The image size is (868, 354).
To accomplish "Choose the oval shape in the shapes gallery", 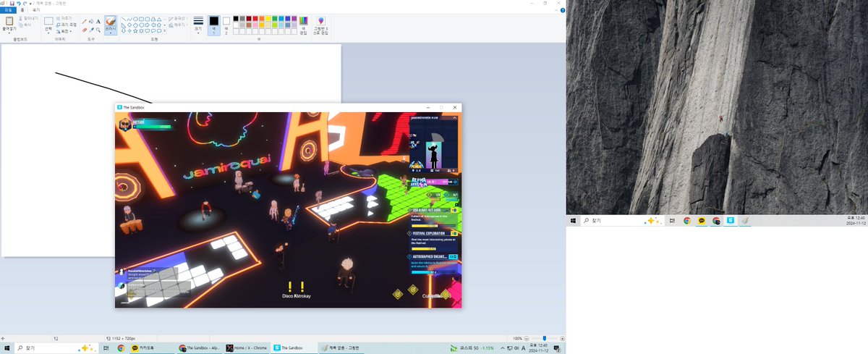I will coord(135,19).
